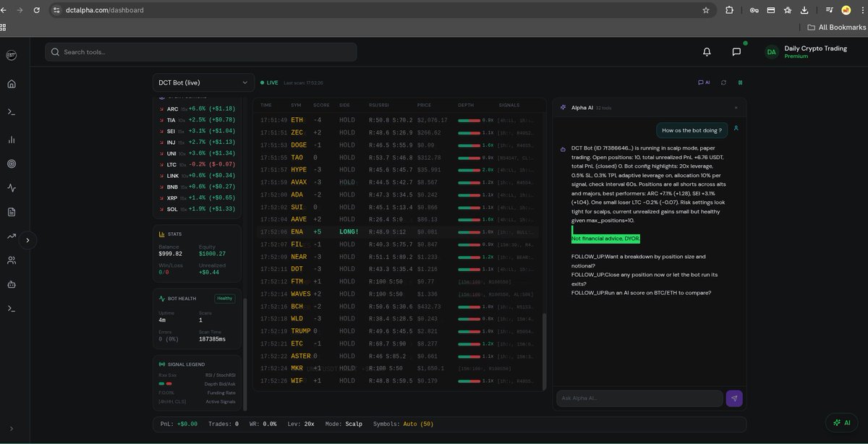This screenshot has width=868, height=444.
Task: Open browser downloads icon
Action: pos(805,10)
